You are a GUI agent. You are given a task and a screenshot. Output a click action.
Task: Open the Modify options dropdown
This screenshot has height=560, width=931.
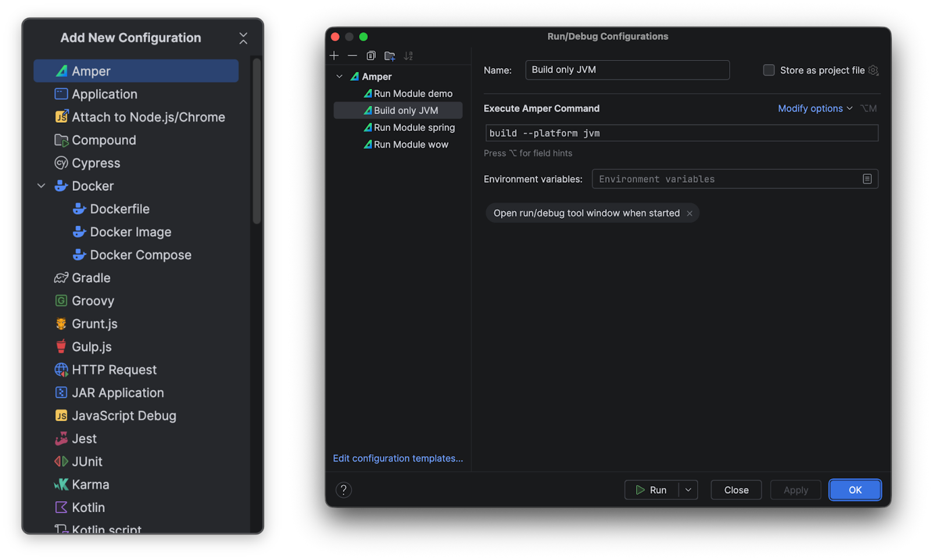815,109
